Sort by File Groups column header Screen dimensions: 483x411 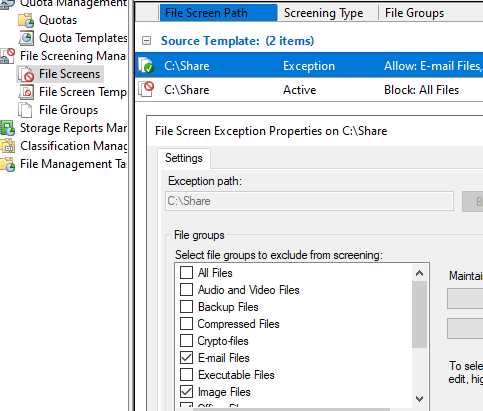[x=431, y=13]
